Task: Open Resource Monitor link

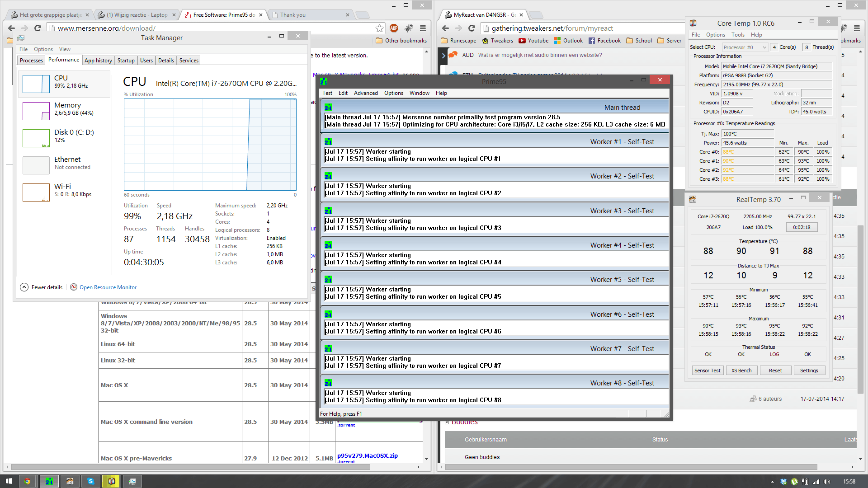Action: click(108, 287)
